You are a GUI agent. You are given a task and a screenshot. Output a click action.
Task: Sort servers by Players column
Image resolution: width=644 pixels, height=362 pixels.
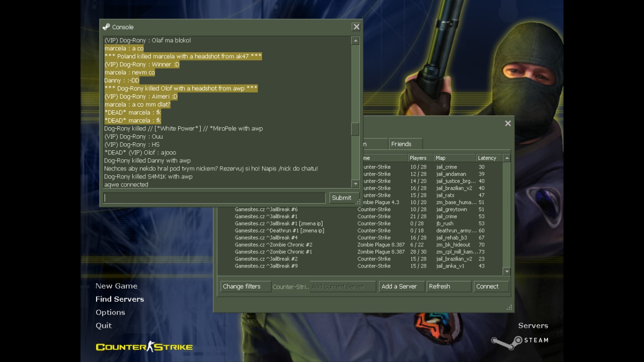tap(420, 158)
